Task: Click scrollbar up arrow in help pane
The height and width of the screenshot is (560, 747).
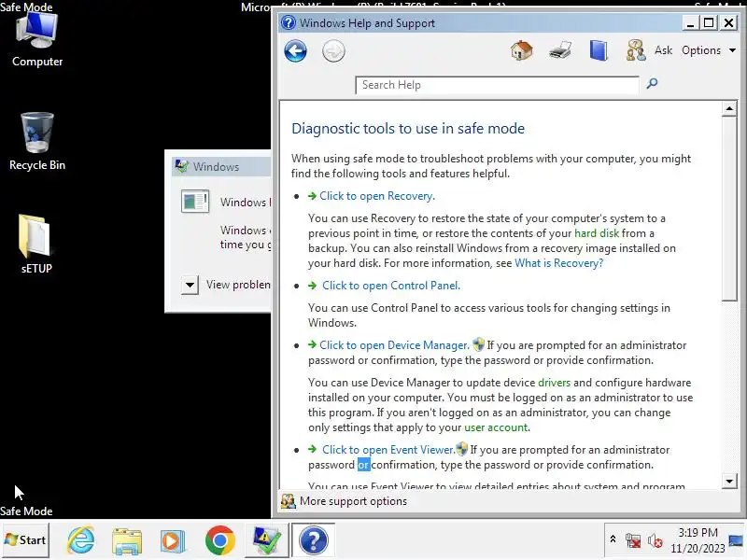Action: (x=729, y=108)
